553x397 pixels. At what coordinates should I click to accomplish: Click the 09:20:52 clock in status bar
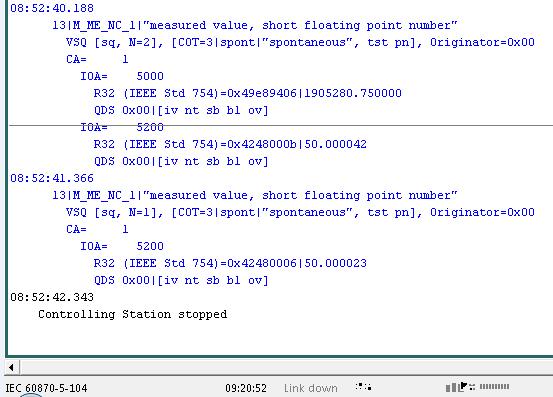coord(246,388)
